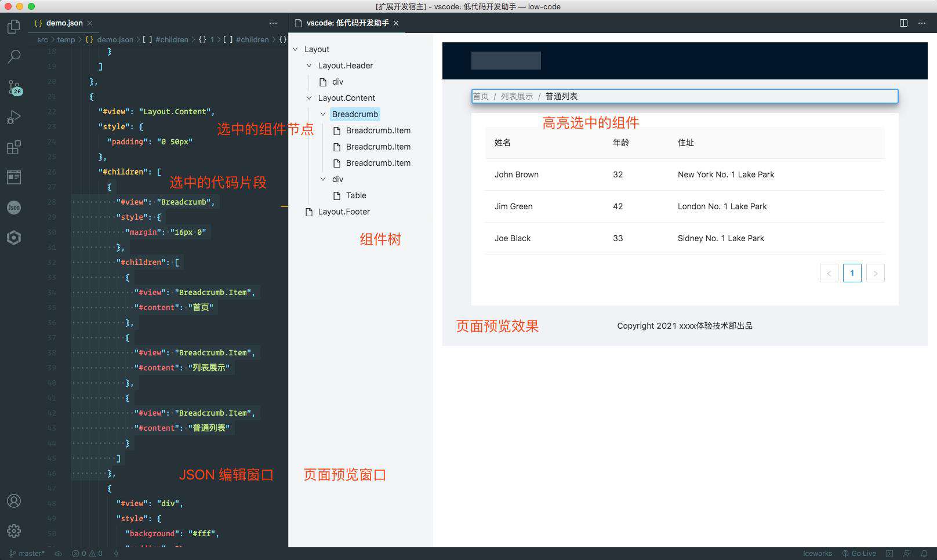Click src in the editor breadcrumb path
This screenshot has height=560, width=937.
tap(42, 39)
